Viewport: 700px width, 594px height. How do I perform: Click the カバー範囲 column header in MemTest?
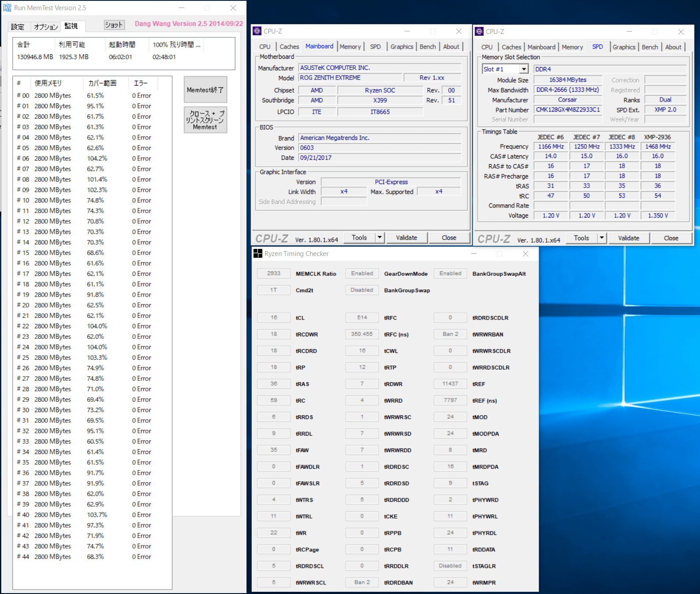click(106, 83)
